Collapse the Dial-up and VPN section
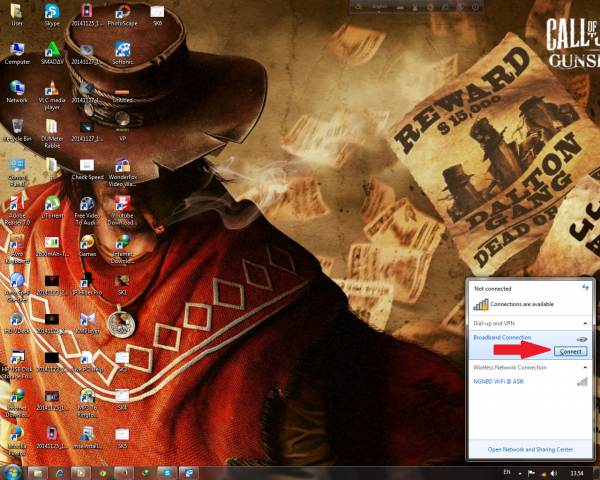The width and height of the screenshot is (600, 480). tap(585, 323)
